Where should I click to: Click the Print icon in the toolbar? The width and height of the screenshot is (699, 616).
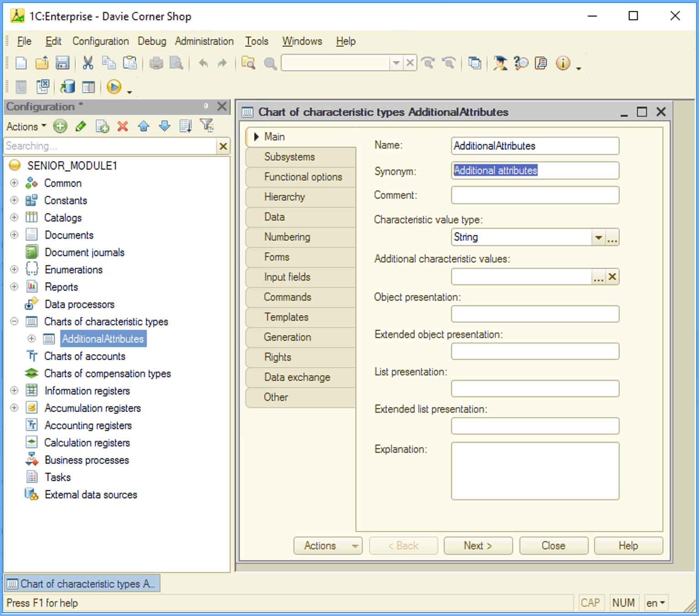click(156, 63)
